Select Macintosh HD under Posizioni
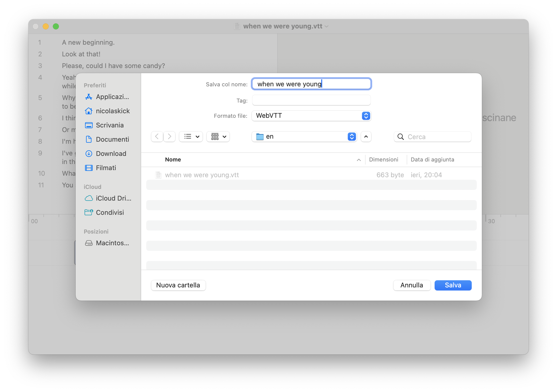The image size is (557, 392). click(107, 243)
